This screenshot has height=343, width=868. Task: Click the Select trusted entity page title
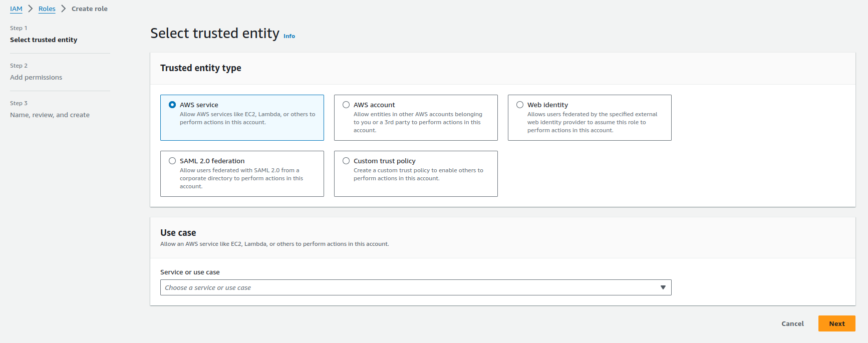tap(215, 33)
